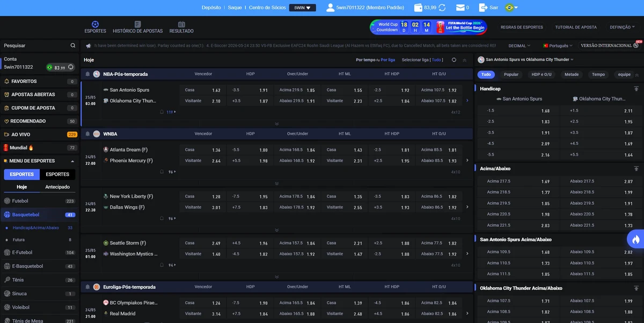Open the Português language dropdown

[558, 46]
